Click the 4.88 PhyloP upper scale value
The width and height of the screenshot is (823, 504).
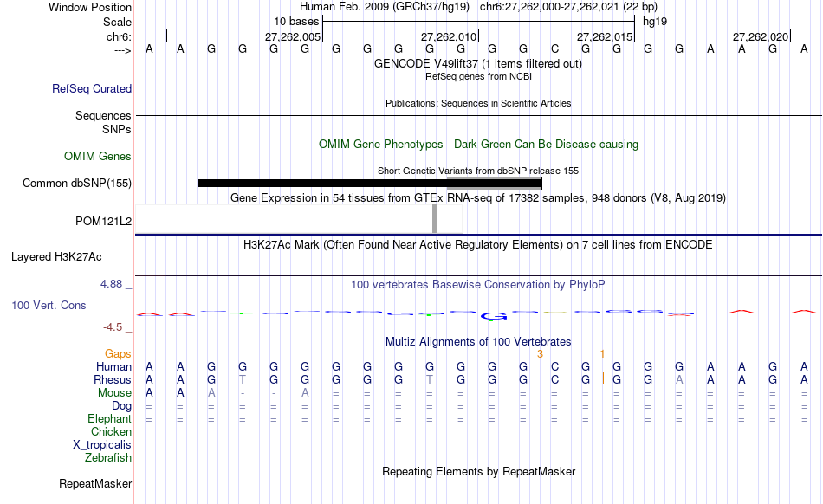pyautogui.click(x=111, y=284)
